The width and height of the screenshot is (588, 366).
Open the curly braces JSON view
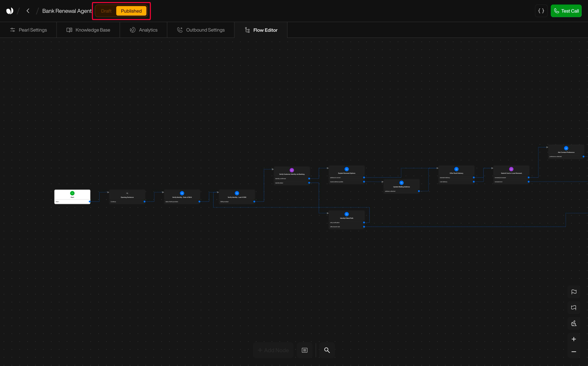point(541,11)
